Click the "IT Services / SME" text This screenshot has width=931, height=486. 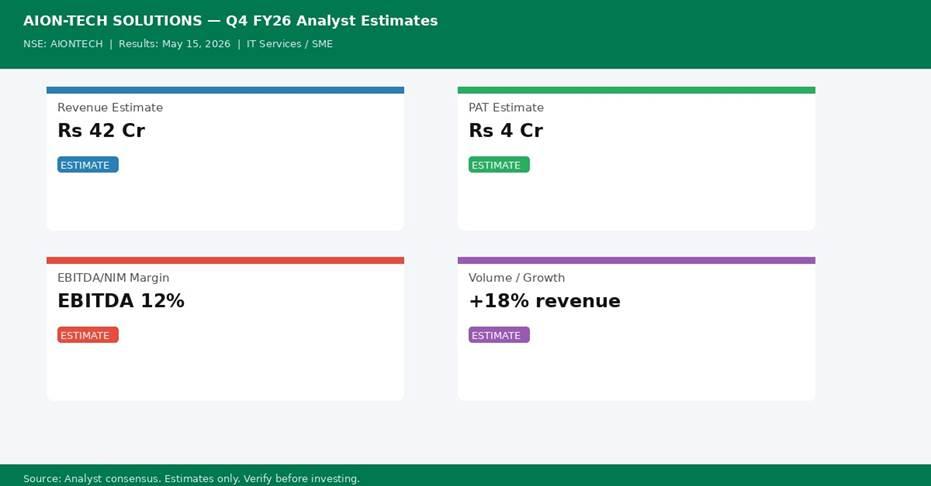coord(289,44)
